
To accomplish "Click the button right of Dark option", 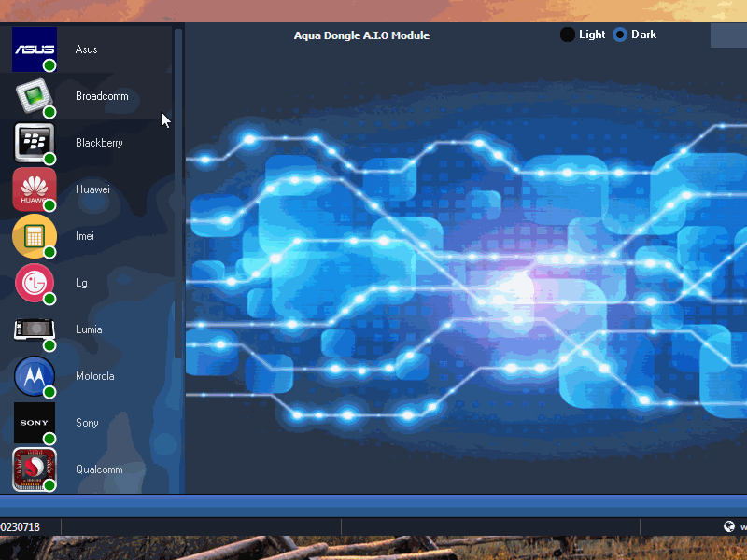I will point(728,35).
